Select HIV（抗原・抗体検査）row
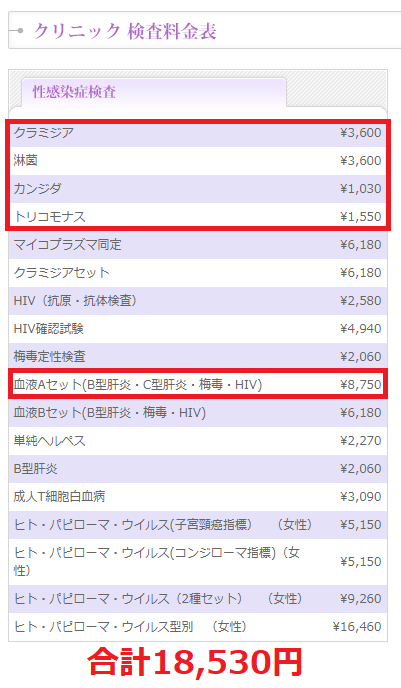 click(x=198, y=301)
